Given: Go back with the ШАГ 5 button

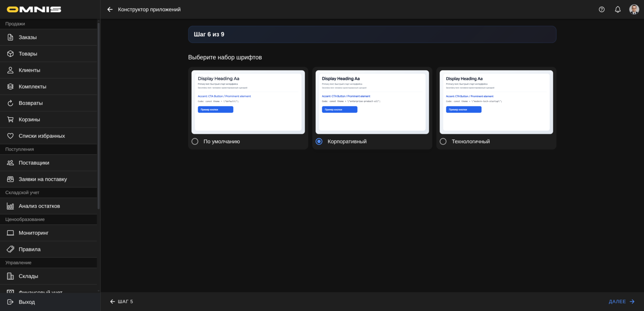Looking at the screenshot, I should [x=122, y=302].
